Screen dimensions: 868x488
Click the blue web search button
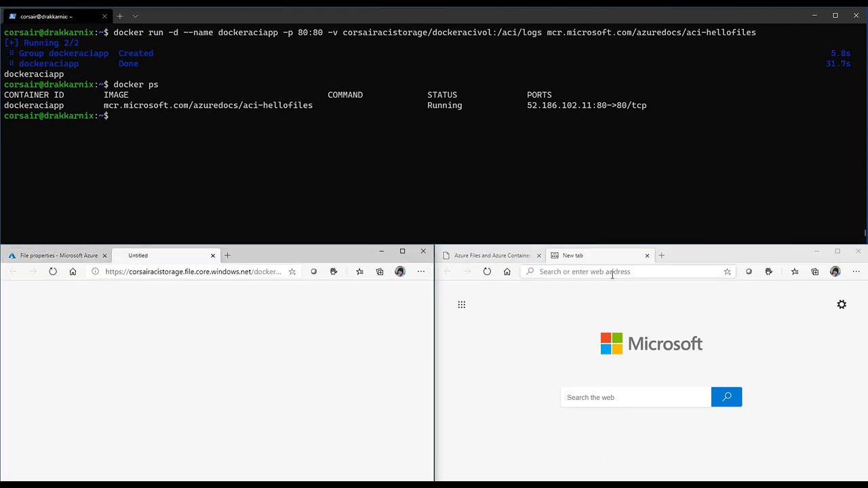coord(726,396)
